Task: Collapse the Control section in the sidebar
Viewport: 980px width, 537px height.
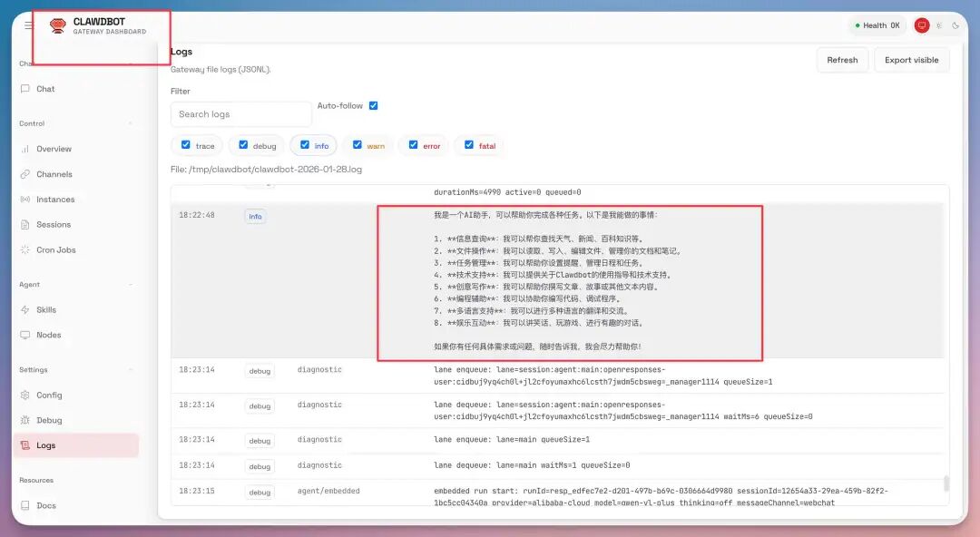Action: coord(132,122)
